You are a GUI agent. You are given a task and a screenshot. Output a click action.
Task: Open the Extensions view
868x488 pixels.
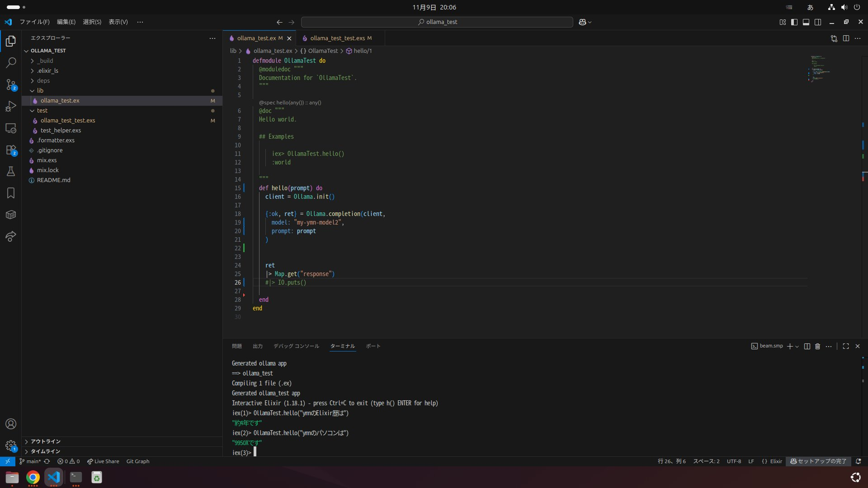tap(11, 150)
